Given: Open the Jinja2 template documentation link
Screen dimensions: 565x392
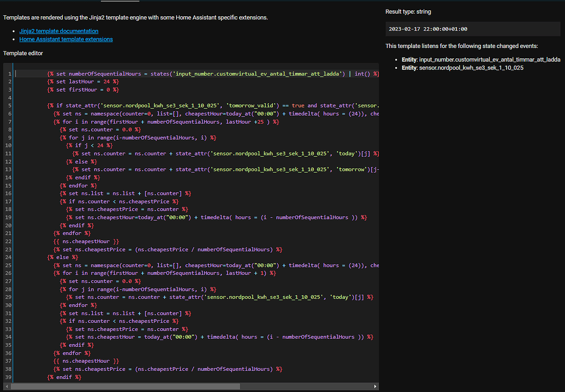Looking at the screenshot, I should (x=58, y=31).
